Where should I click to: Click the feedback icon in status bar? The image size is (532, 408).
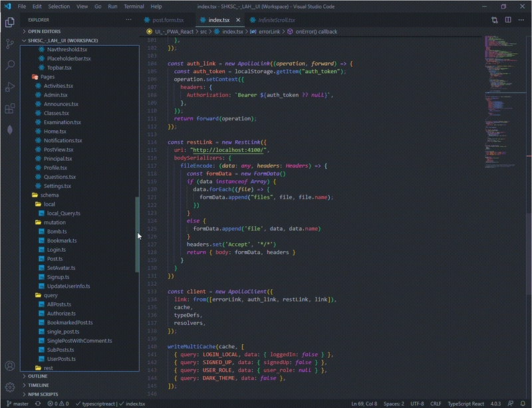[x=510, y=403]
